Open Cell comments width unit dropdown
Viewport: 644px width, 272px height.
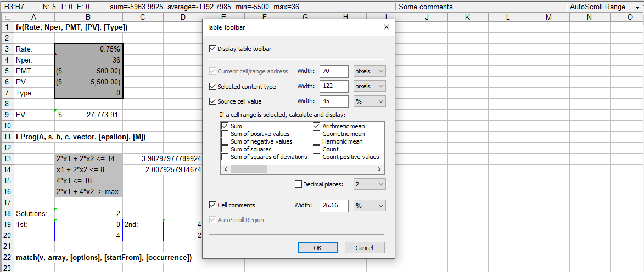(x=369, y=206)
